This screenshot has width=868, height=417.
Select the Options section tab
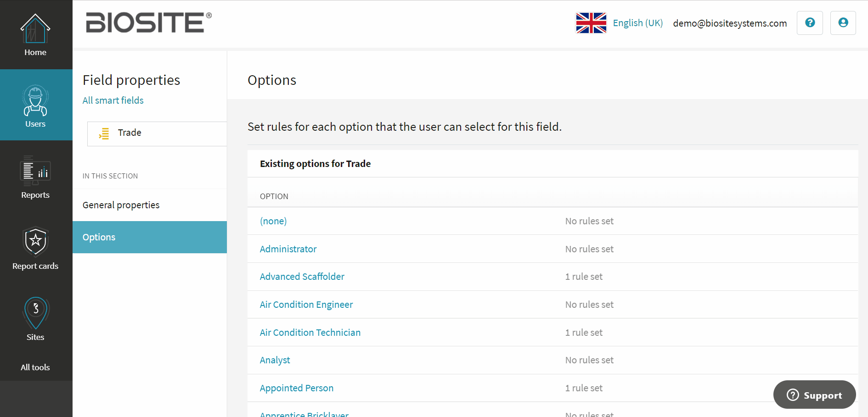pyautogui.click(x=150, y=237)
